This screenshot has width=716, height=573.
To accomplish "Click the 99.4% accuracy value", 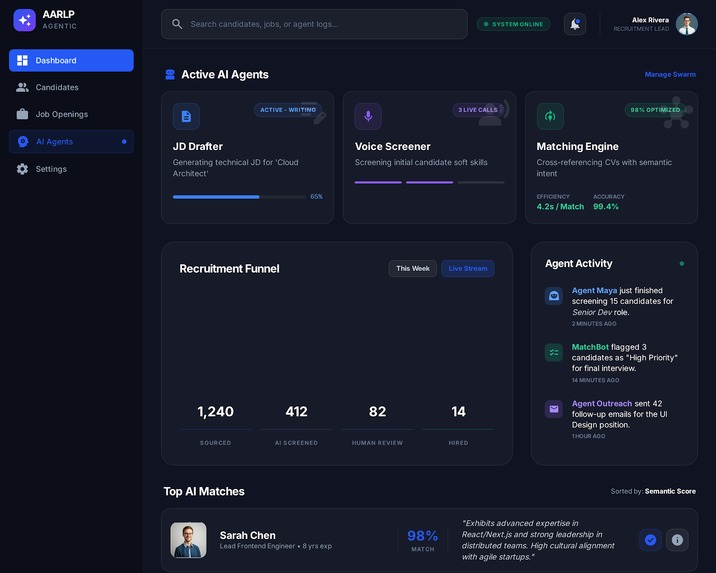I will tap(606, 207).
